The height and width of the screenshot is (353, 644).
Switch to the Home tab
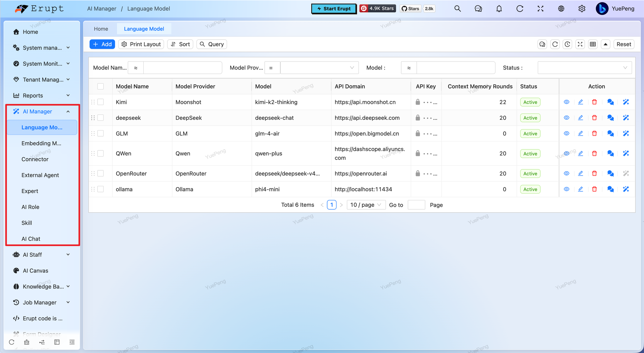(101, 29)
